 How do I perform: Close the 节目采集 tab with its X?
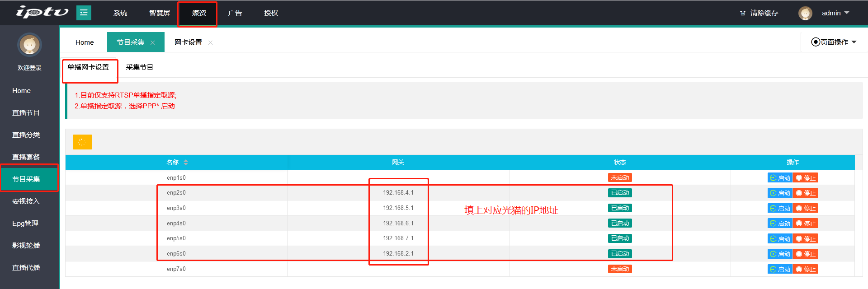point(153,42)
